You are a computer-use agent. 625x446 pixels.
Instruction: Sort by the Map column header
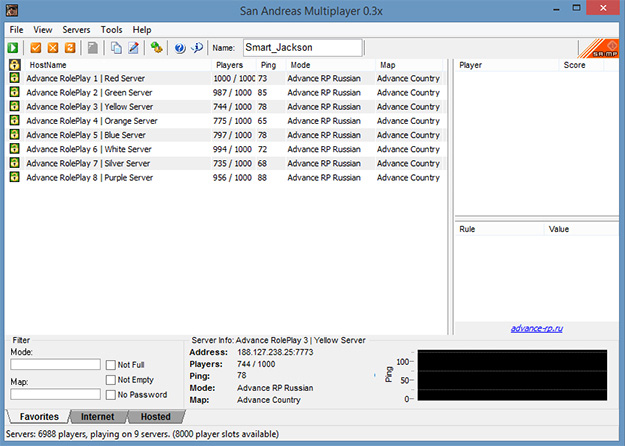click(x=409, y=65)
